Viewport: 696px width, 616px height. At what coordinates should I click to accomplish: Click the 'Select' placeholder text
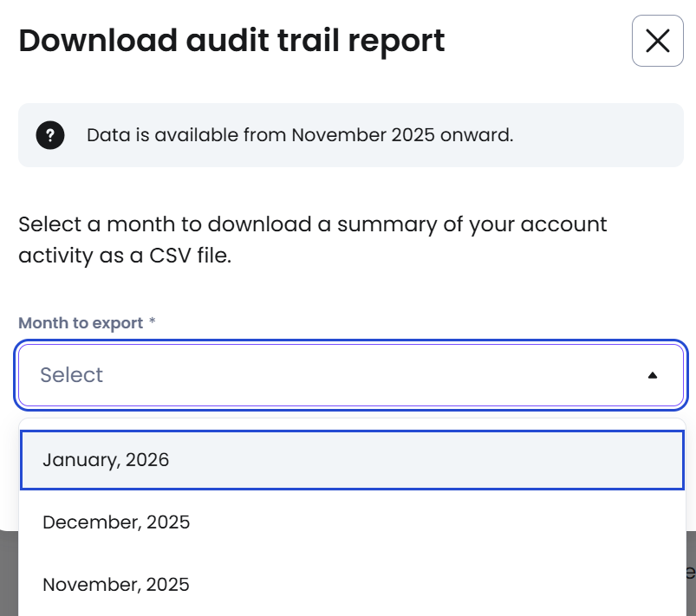coord(71,375)
